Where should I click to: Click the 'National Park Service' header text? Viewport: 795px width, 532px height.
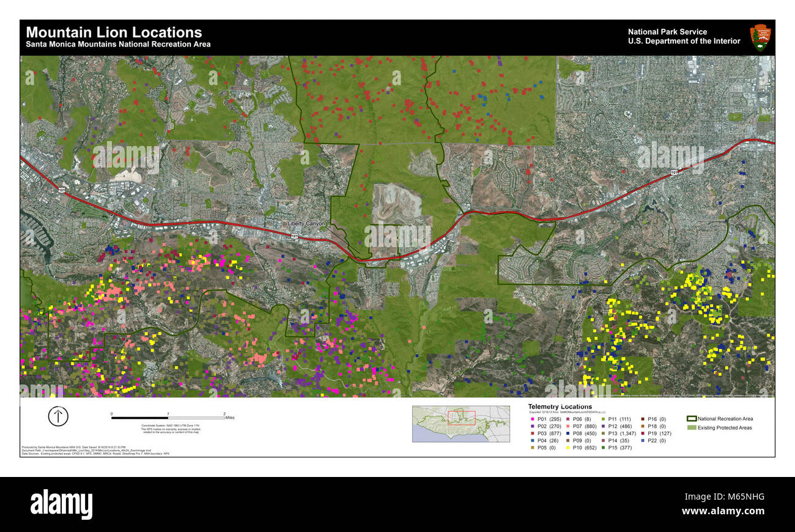point(667,32)
